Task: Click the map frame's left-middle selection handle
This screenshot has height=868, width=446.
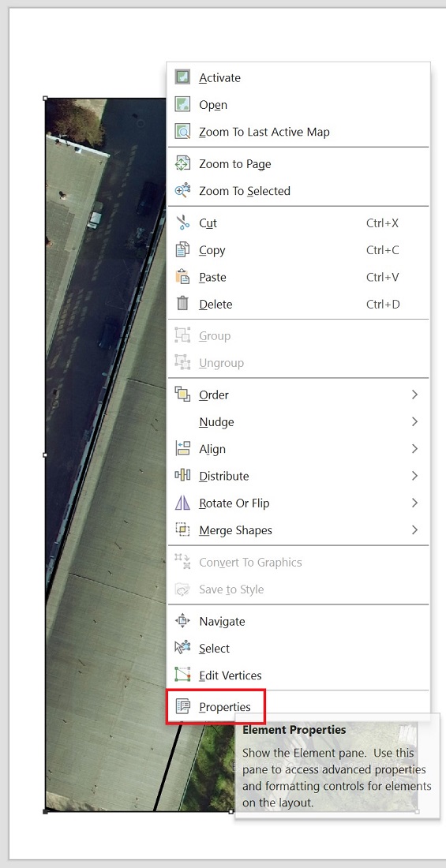Action: pos(46,455)
